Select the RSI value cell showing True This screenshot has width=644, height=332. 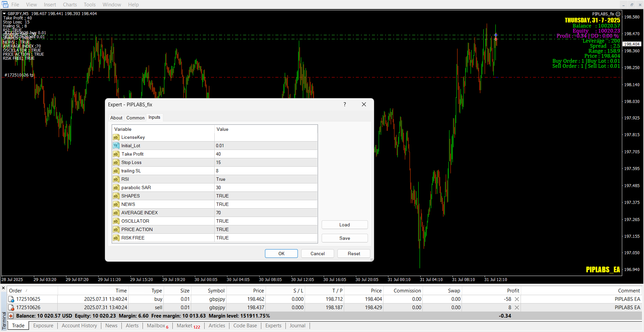[266, 179]
